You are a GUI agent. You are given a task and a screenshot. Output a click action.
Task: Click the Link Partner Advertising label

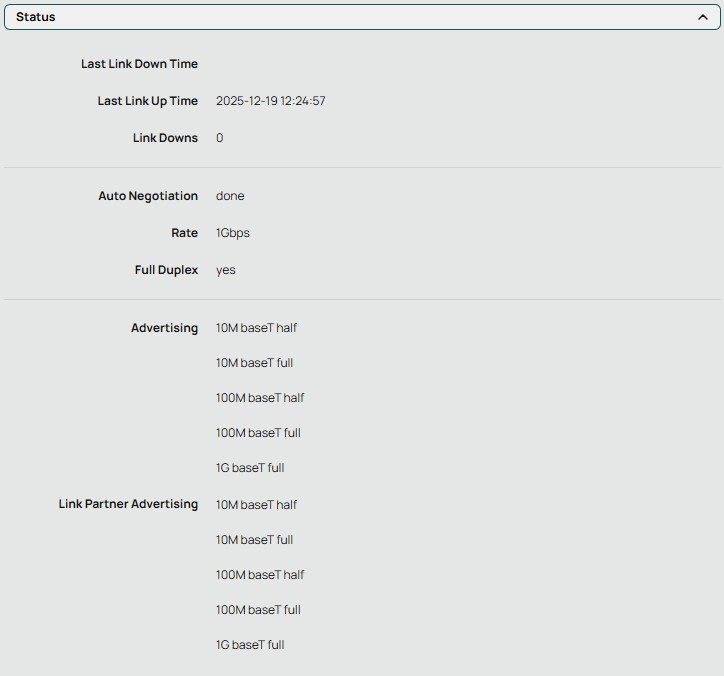(x=128, y=504)
